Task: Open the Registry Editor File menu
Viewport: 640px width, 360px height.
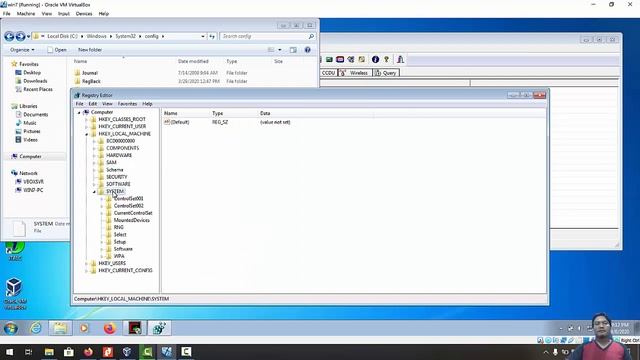Action: click(x=79, y=104)
